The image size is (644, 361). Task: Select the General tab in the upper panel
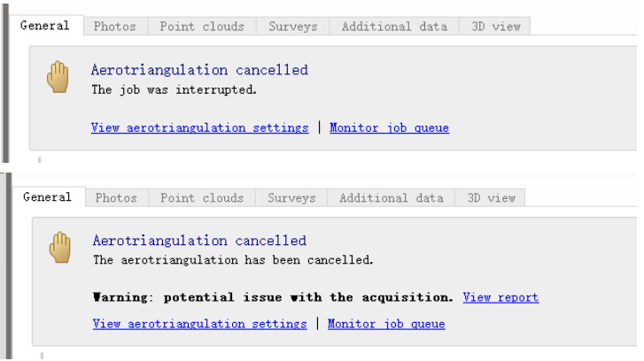click(x=44, y=26)
